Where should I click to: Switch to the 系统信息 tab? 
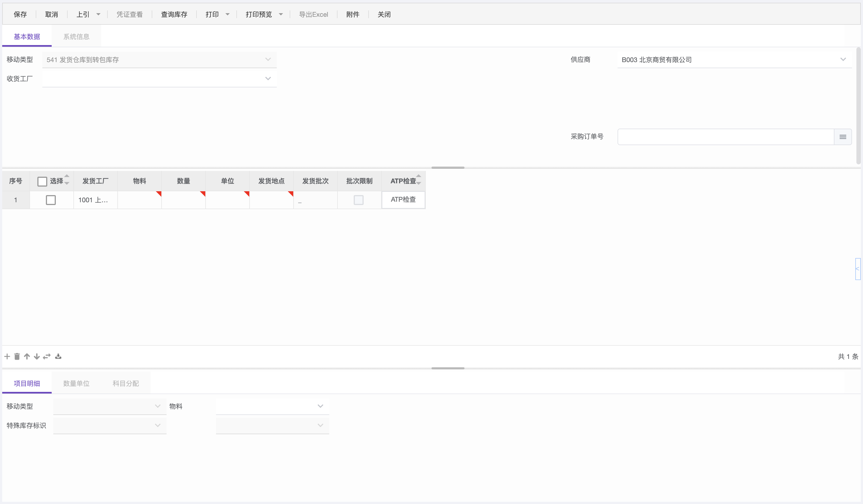pos(76,37)
